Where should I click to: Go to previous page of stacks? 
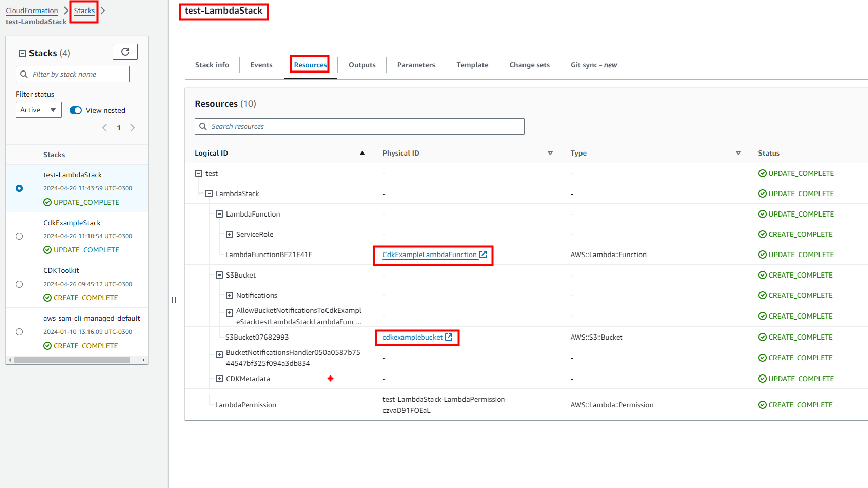tap(104, 128)
